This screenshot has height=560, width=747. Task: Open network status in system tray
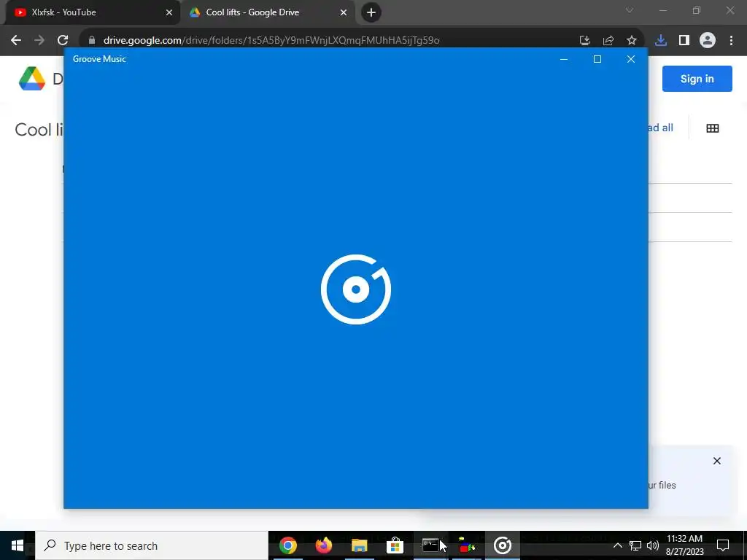(x=635, y=545)
